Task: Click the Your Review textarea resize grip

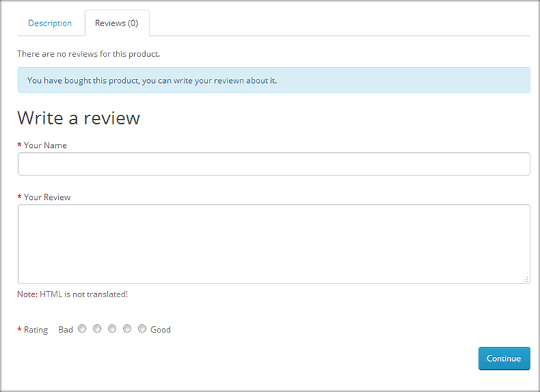Action: tap(525, 280)
